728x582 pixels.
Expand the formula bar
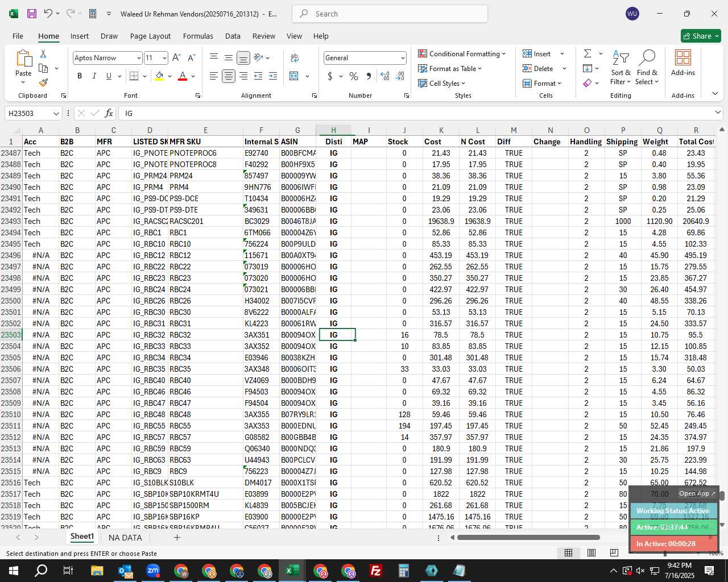(718, 113)
